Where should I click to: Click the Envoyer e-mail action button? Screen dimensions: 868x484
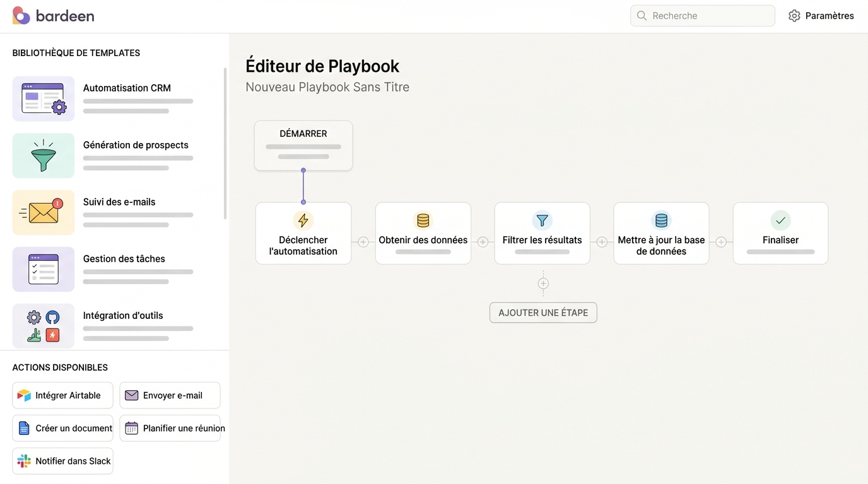coord(170,395)
